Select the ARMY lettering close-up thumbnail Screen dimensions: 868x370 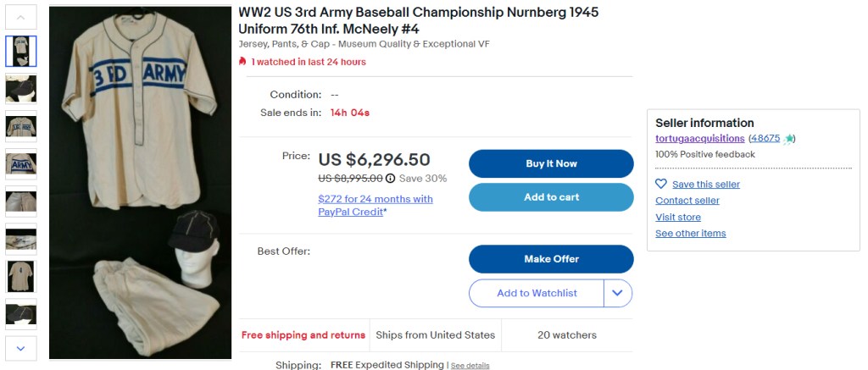click(21, 163)
